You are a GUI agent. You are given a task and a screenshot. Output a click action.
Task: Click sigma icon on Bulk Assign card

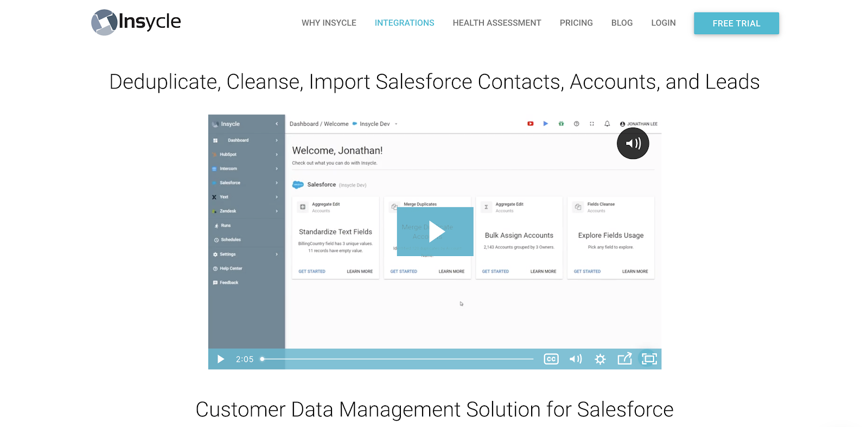[x=486, y=207]
